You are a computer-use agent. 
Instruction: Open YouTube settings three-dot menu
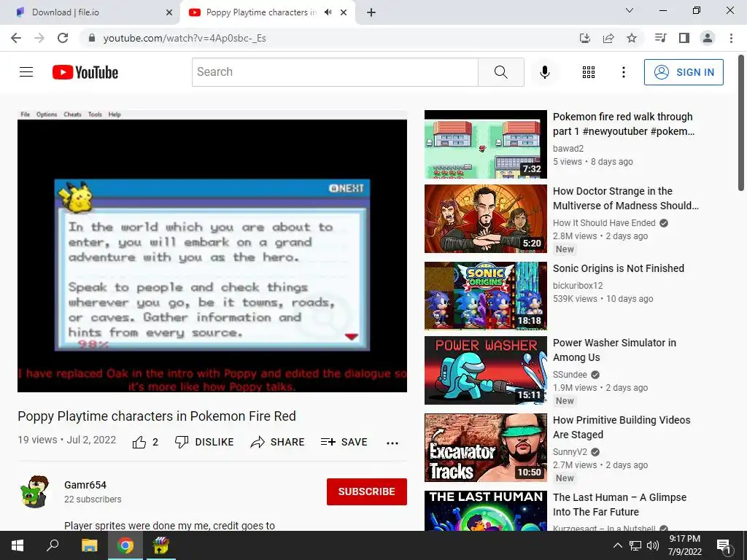point(623,72)
